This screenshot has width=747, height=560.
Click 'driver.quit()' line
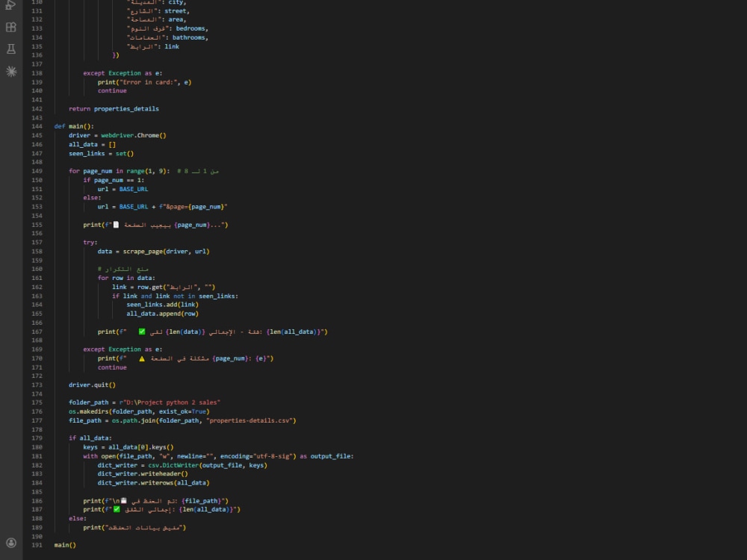pyautogui.click(x=92, y=385)
